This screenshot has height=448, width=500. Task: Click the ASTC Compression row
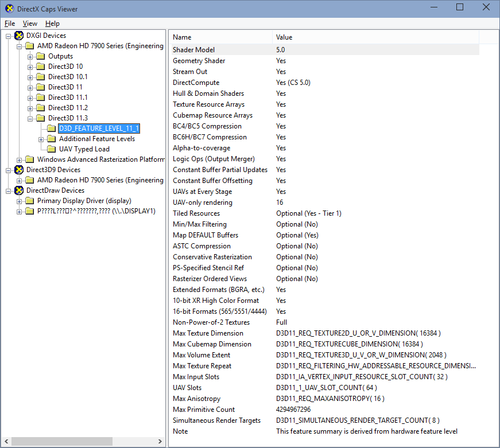pos(325,246)
